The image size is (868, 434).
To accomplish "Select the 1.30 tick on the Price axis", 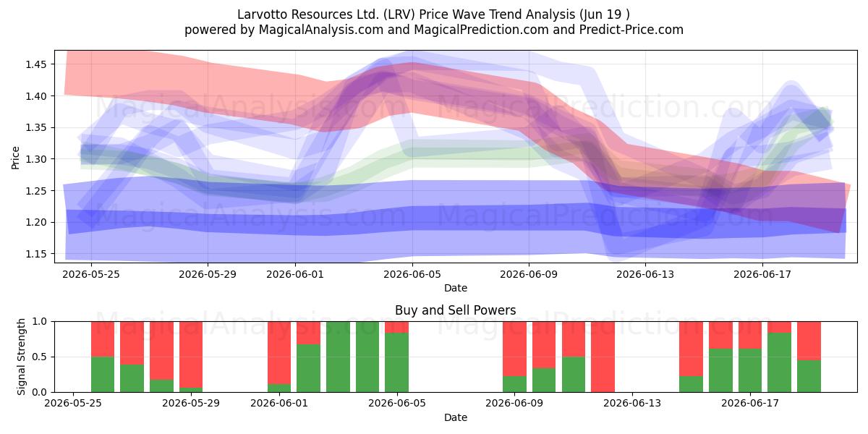I will [35, 159].
